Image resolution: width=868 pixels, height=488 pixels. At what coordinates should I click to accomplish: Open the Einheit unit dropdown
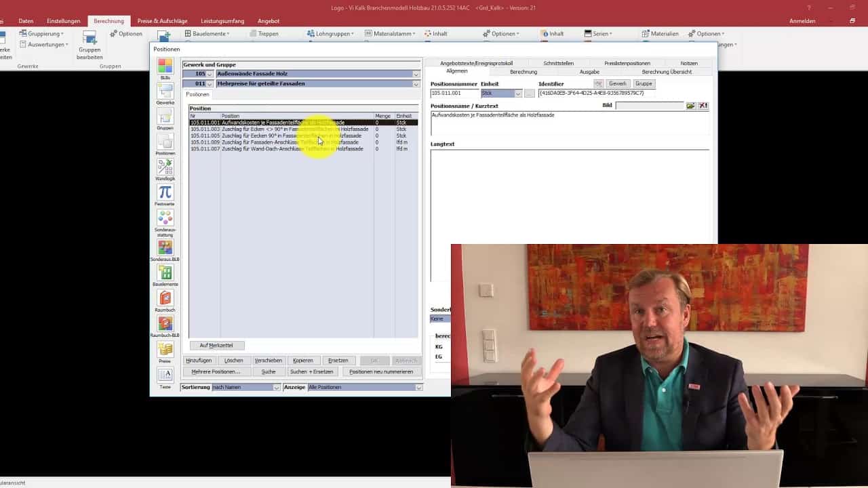pos(518,94)
